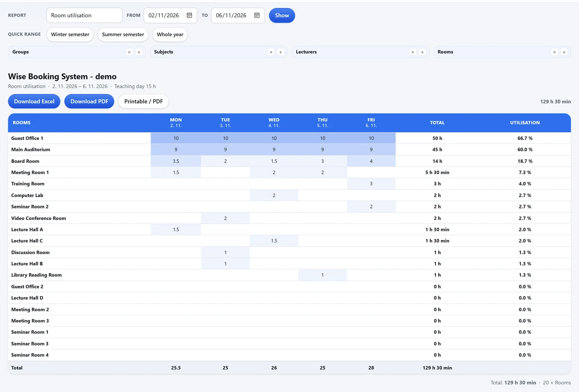Viewport: 579px width, 392px height.
Task: Clear the Groups filter with its x icon
Action: click(129, 52)
